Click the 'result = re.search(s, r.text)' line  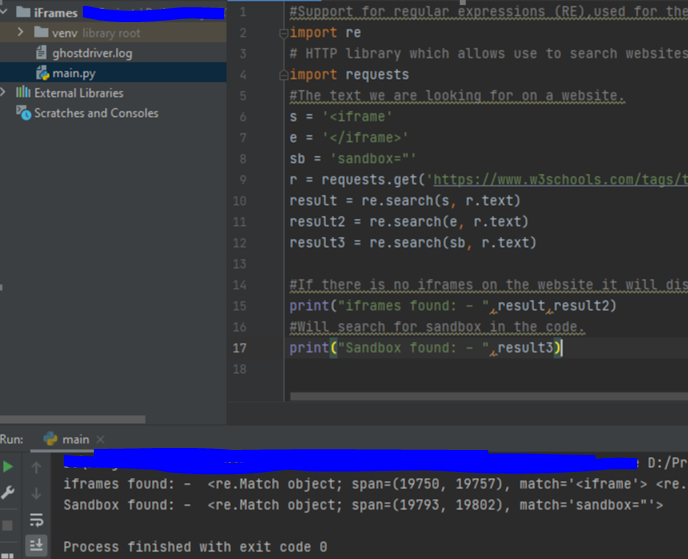(405, 201)
